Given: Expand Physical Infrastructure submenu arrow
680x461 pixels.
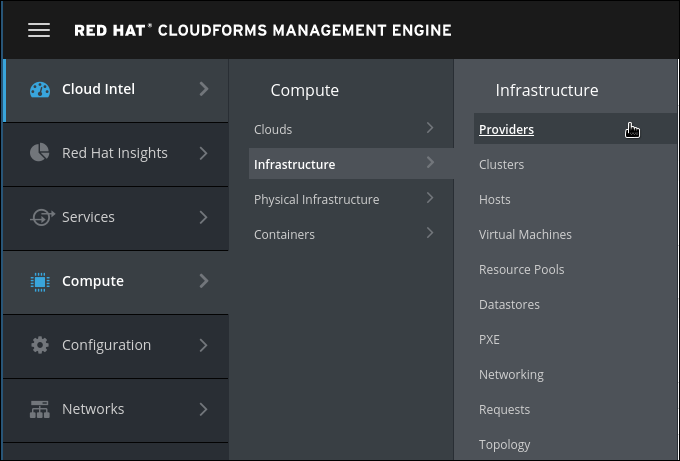Looking at the screenshot, I should (430, 198).
